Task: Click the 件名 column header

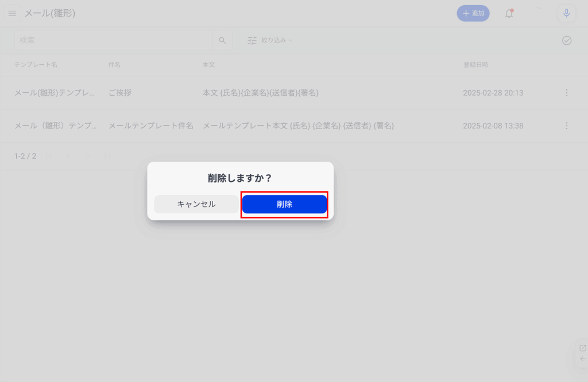Action: [x=114, y=65]
